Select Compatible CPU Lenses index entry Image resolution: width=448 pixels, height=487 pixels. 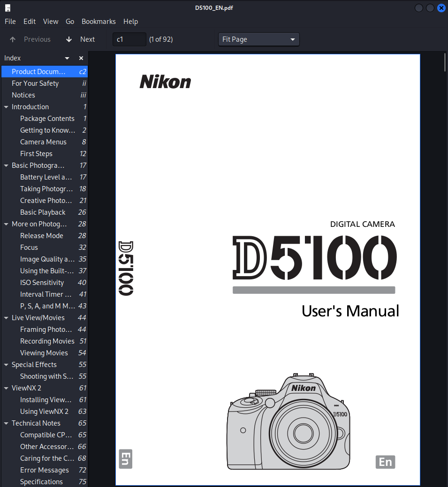(x=45, y=435)
